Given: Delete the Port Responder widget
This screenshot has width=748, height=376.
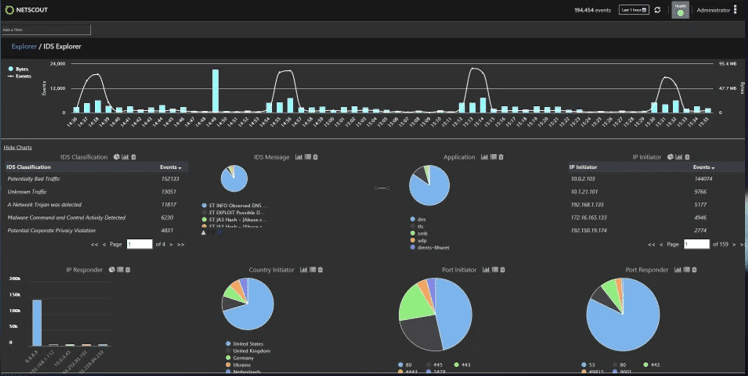Looking at the screenshot, I should pyautogui.click(x=695, y=270).
